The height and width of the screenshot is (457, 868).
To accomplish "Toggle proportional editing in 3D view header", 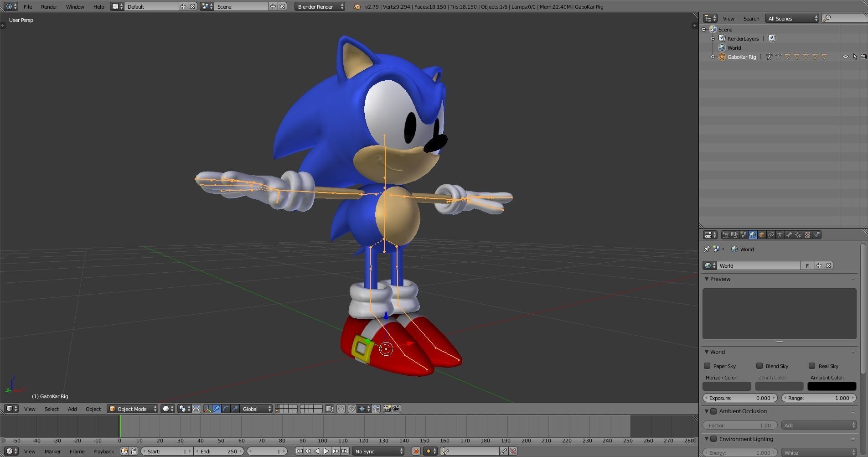I will click(x=341, y=409).
